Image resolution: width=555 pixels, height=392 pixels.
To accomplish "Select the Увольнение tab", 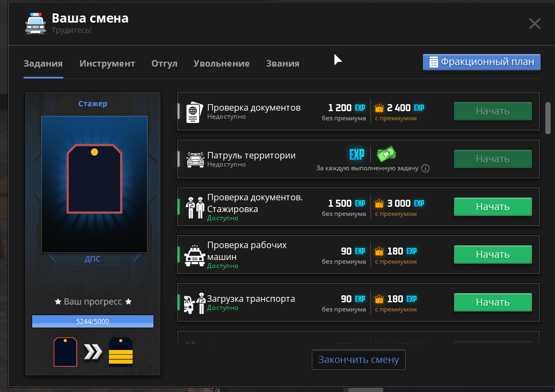I will [x=222, y=64].
